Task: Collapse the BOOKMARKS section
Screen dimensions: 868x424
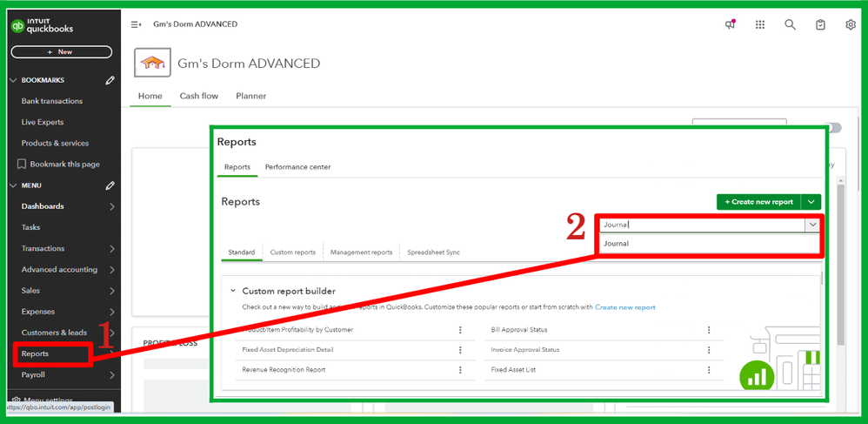Action: (x=14, y=80)
